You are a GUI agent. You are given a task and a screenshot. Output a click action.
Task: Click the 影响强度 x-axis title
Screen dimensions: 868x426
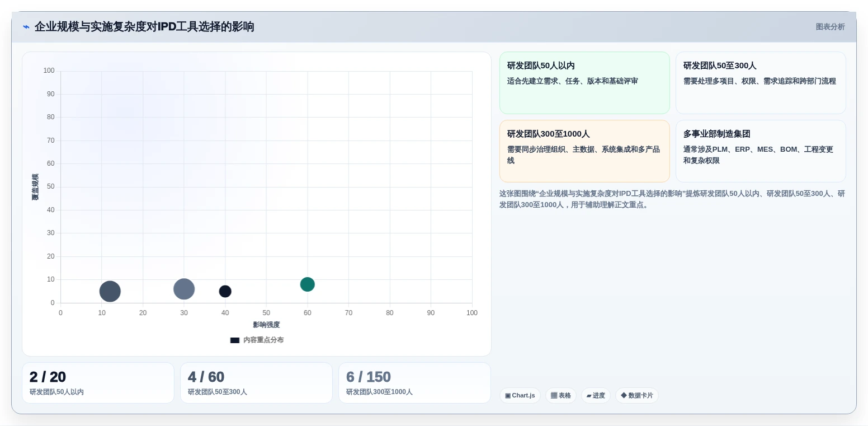coord(266,325)
